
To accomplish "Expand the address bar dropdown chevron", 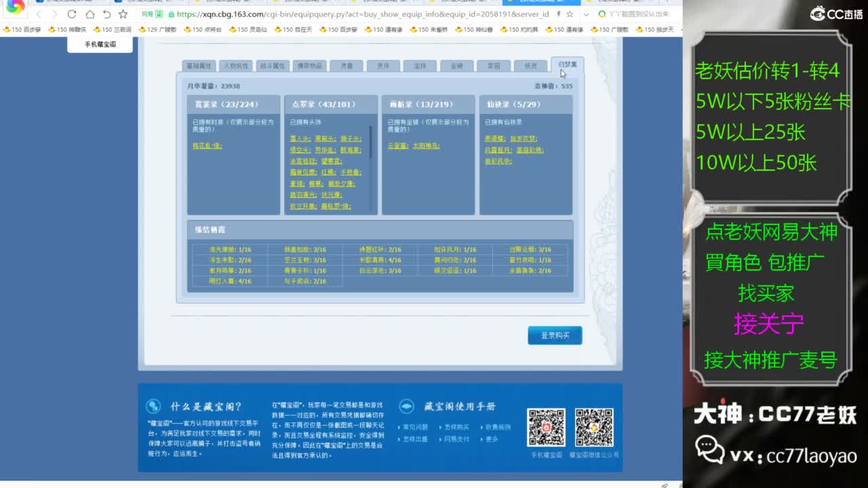I will point(585,14).
